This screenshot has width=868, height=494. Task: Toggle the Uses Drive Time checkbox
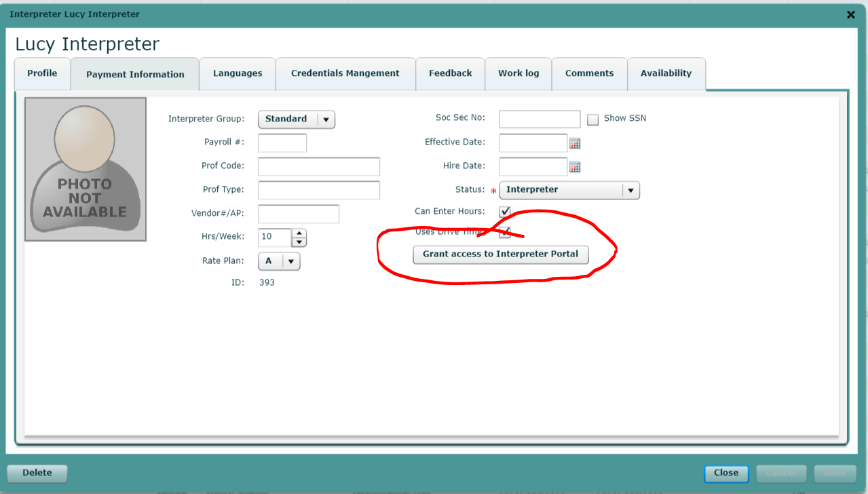pyautogui.click(x=505, y=233)
